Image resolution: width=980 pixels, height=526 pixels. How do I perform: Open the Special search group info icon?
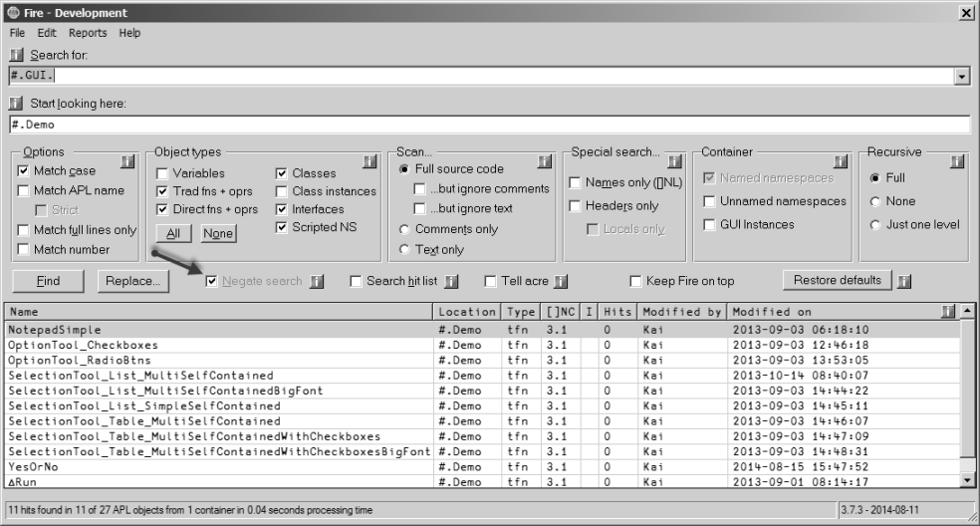tap(675, 162)
